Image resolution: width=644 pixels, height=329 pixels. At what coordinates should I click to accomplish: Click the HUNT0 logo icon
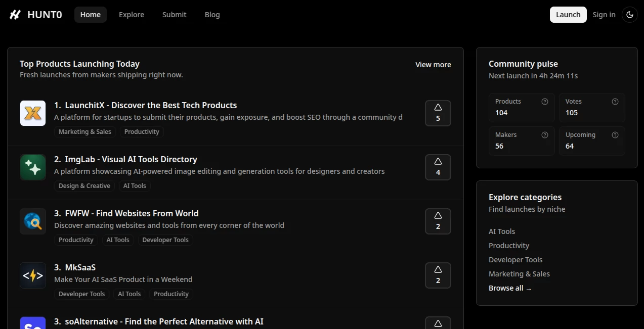[x=15, y=14]
